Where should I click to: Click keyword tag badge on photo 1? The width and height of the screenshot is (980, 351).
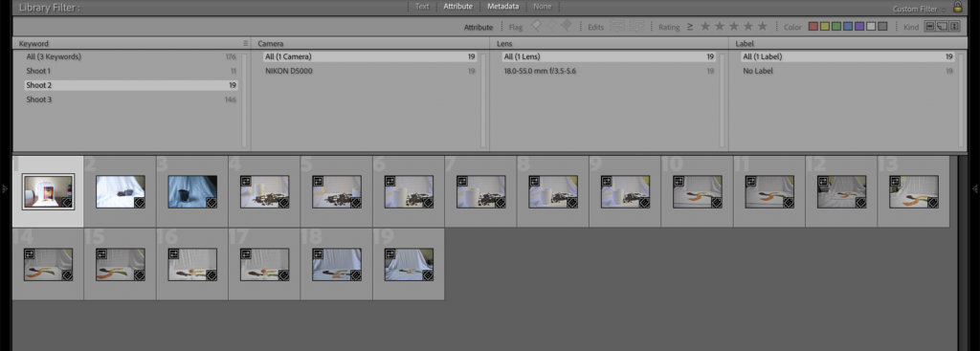point(68,203)
